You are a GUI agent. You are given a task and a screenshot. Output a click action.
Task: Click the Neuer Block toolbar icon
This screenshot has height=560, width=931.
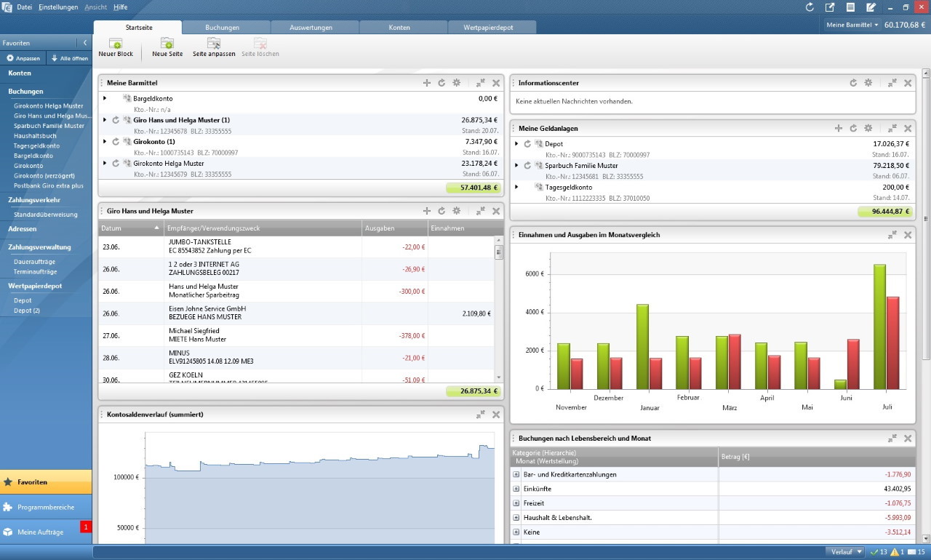(x=116, y=44)
